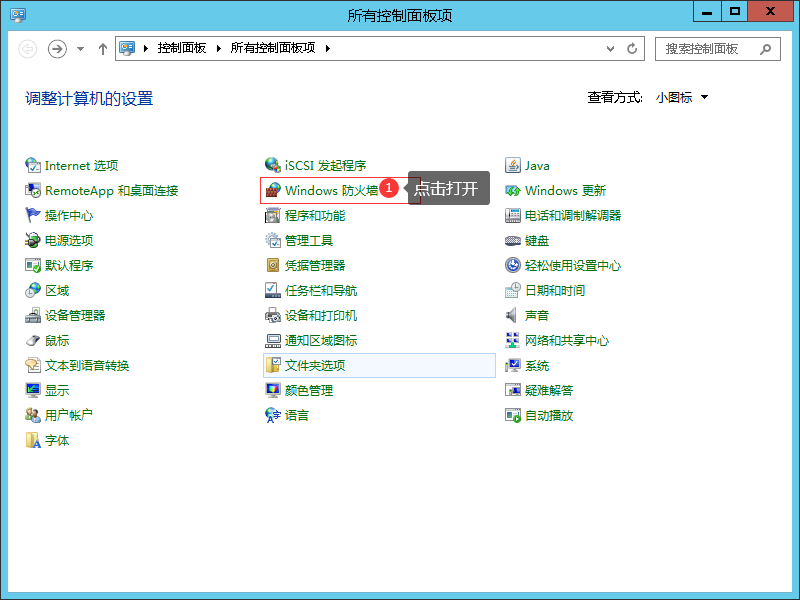Click the 颜色管理 icon
The height and width of the screenshot is (600, 800).
[273, 391]
